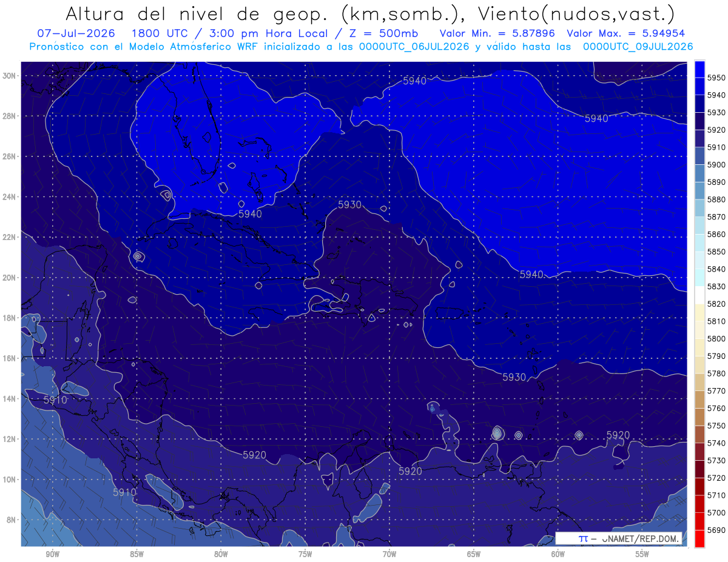Click the 10N latitude axis label
Viewport: 728px width, 562px height.
(x=8, y=480)
